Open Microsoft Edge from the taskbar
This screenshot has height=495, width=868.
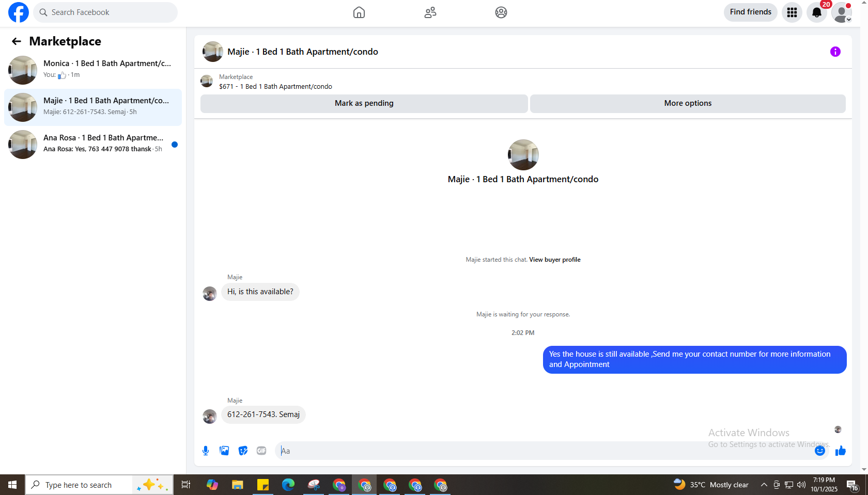click(288, 485)
